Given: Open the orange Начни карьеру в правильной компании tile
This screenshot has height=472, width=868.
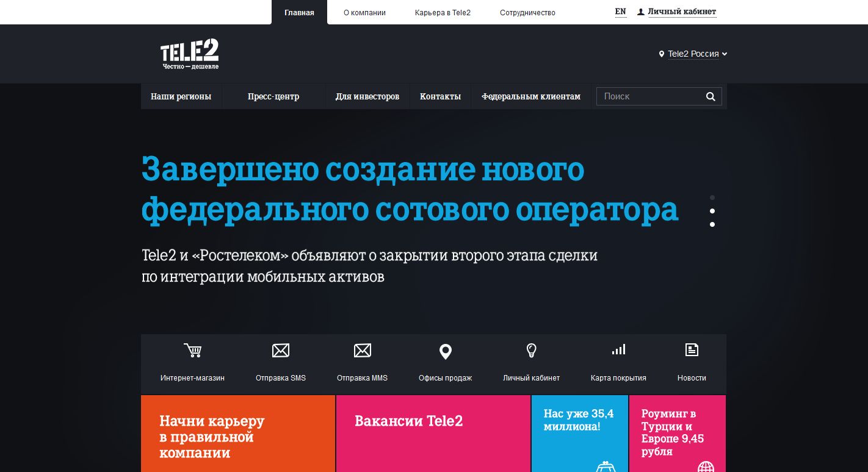Looking at the screenshot, I should [238, 434].
